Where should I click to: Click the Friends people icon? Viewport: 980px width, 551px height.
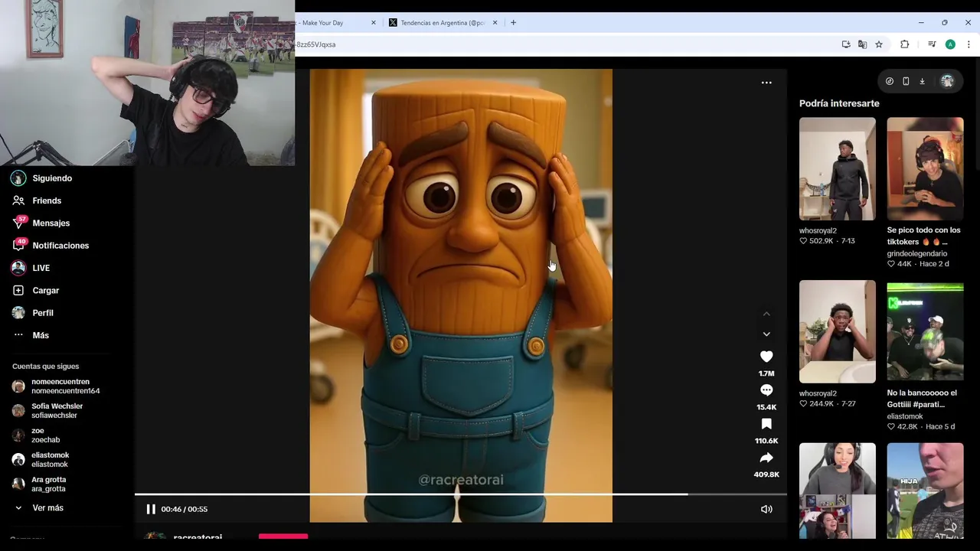(x=18, y=201)
